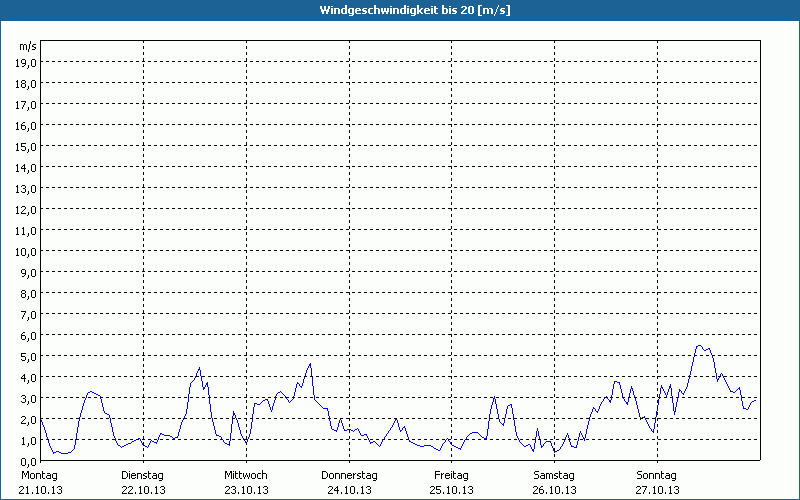Click the '4,0' y-axis label
The height and width of the screenshot is (500, 800).
point(28,378)
